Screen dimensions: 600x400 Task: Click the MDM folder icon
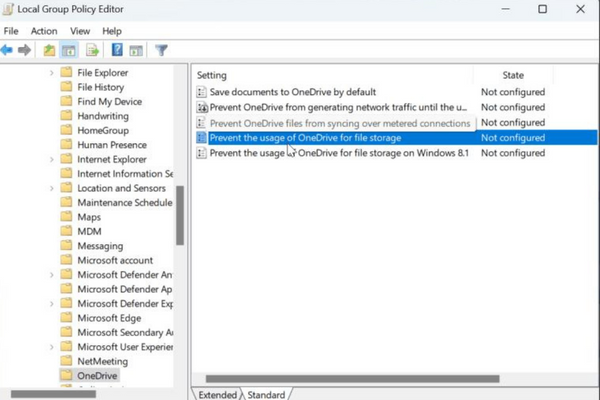[x=67, y=231]
